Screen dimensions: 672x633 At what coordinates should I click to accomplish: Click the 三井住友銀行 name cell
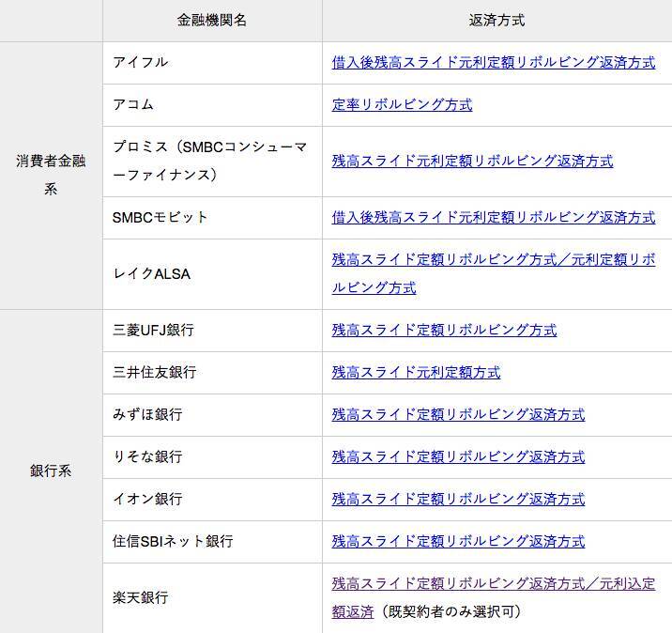pyautogui.click(x=154, y=373)
